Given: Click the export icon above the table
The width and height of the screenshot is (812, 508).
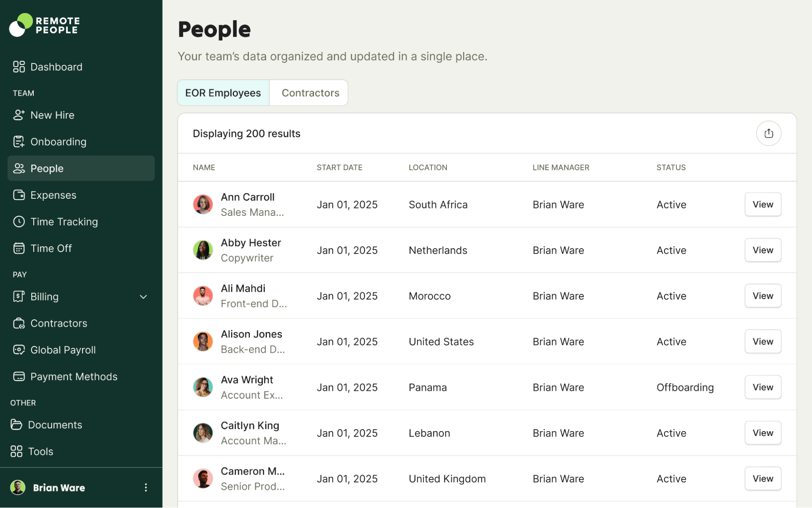Looking at the screenshot, I should click(768, 133).
